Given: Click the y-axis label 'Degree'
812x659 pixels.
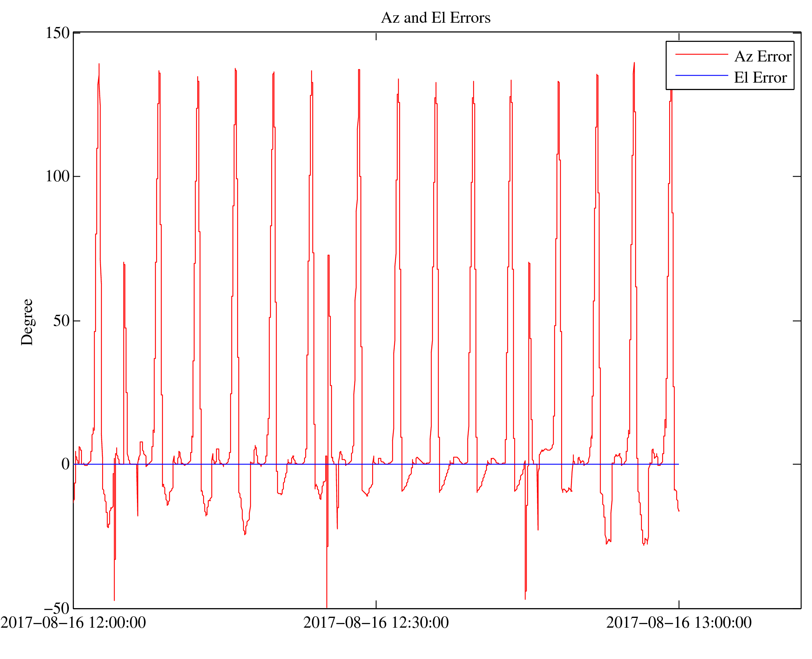Looking at the screenshot, I should pos(27,322).
